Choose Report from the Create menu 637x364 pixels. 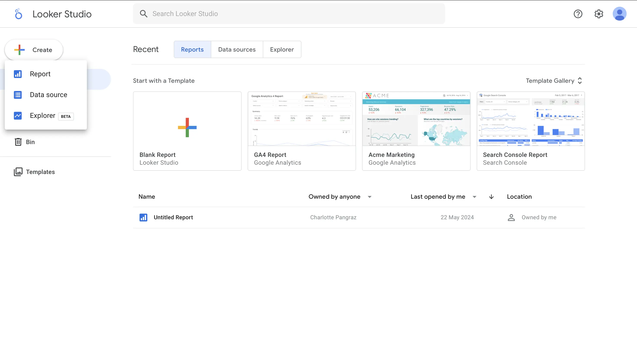click(x=46, y=74)
